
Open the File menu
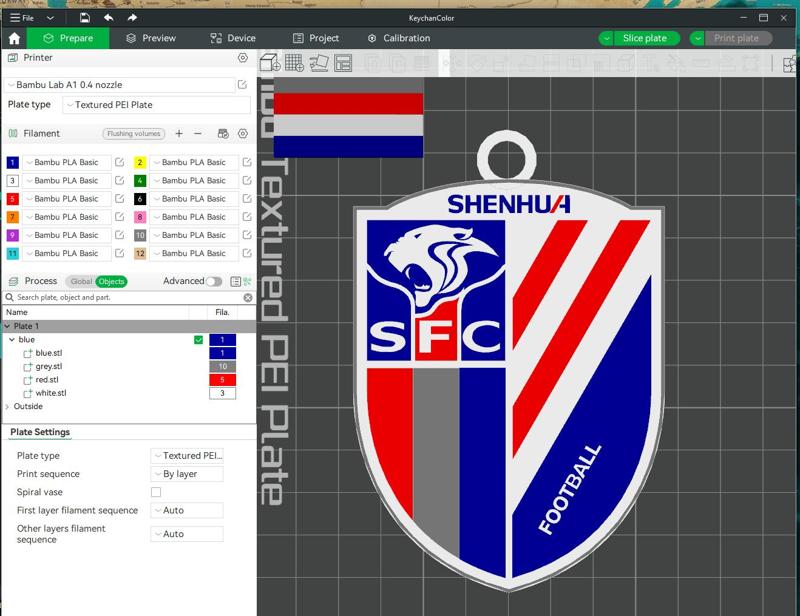click(22, 18)
